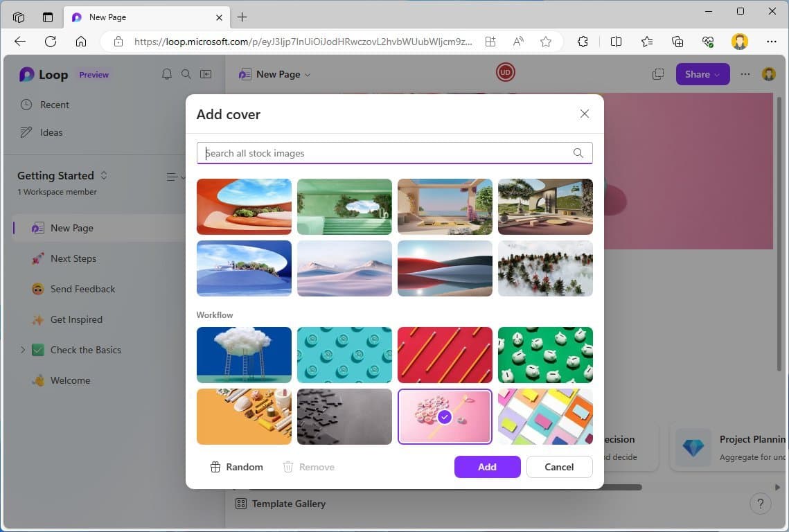
Task: Open Recent in the sidebar
Action: [54, 105]
